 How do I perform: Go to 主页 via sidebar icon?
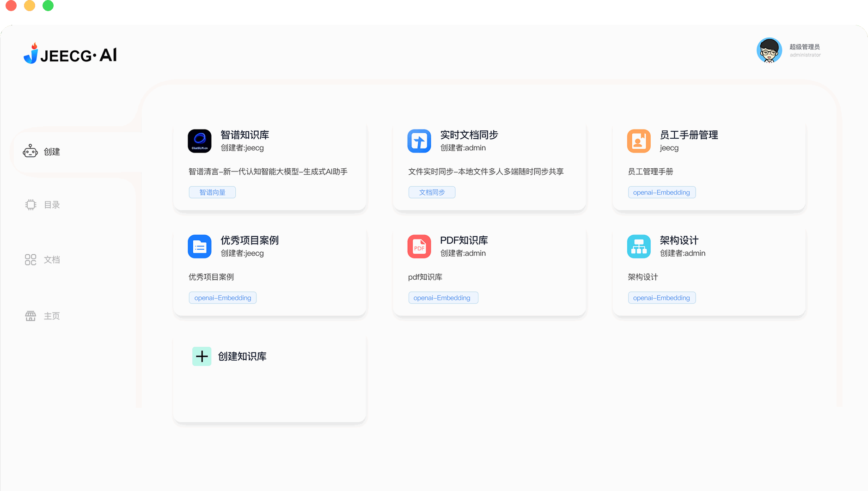click(30, 316)
